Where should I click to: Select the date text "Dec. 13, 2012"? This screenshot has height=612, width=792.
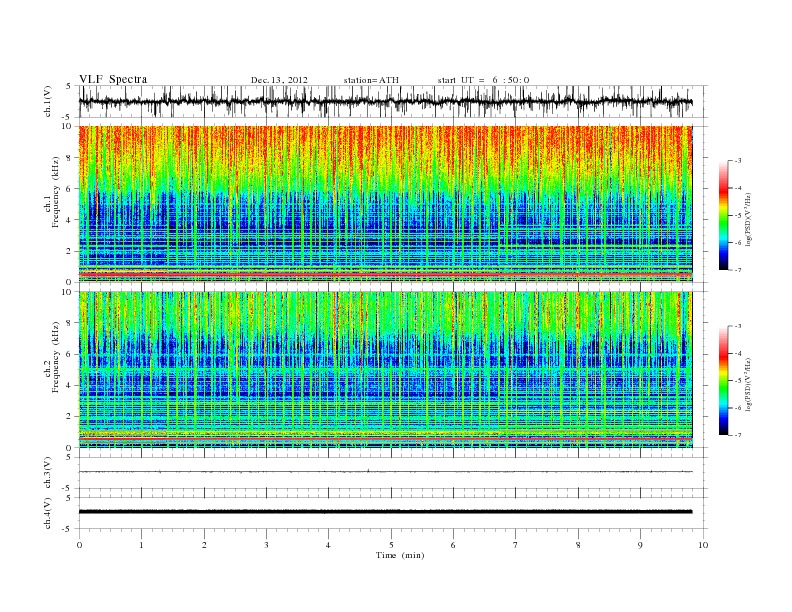pyautogui.click(x=279, y=80)
